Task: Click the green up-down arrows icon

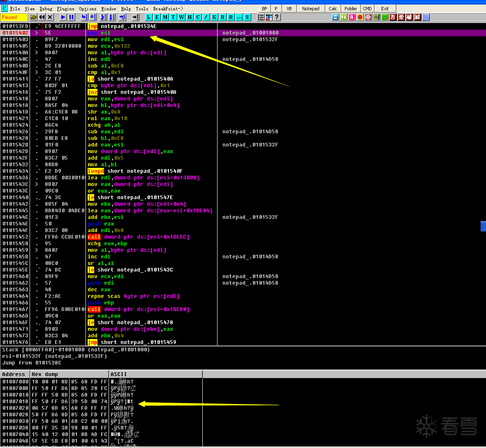Action: 344,17
